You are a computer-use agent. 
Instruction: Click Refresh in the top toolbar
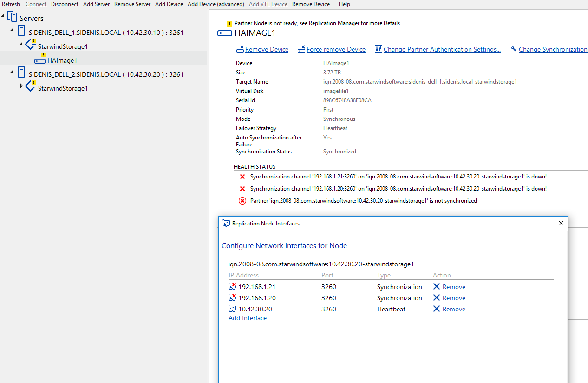(x=11, y=4)
